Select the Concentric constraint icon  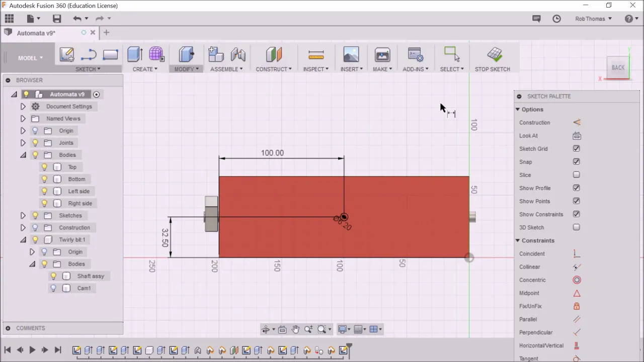click(x=577, y=280)
